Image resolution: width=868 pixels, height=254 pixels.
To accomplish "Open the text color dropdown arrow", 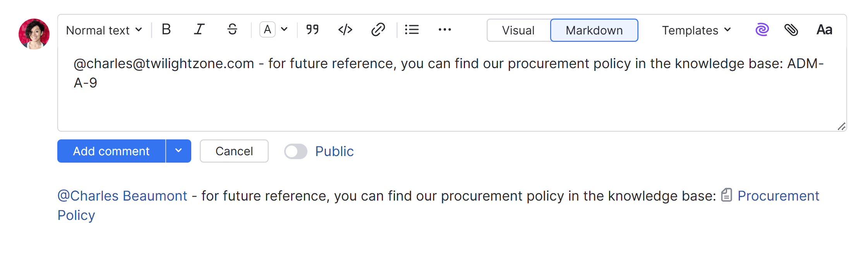I will 285,29.
